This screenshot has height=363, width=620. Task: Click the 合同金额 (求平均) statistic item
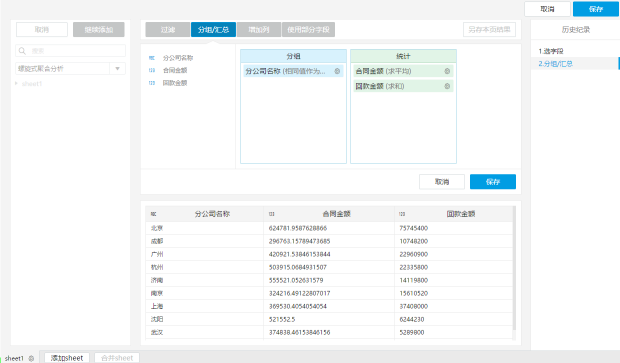pyautogui.click(x=403, y=71)
